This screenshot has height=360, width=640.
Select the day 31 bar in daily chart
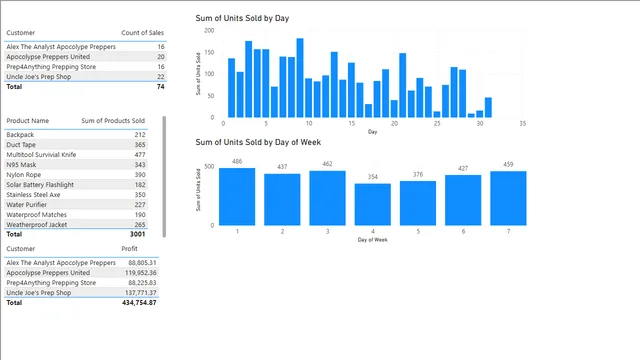(x=488, y=108)
